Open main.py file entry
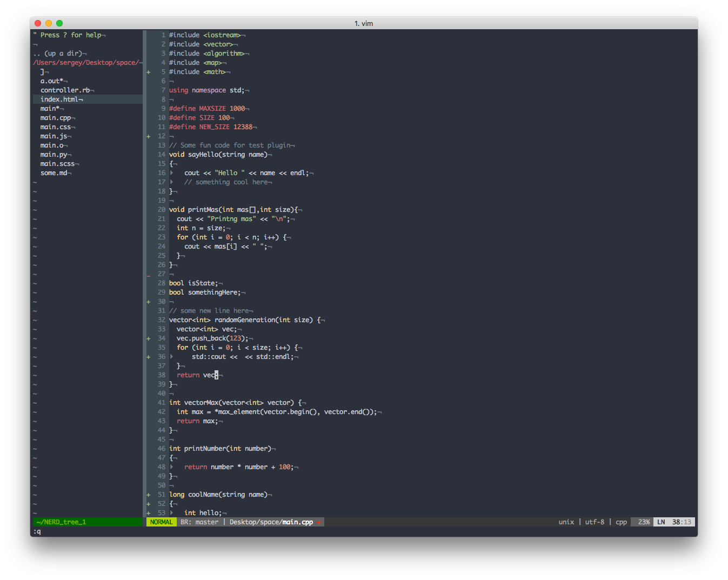This screenshot has width=728, height=580. click(54, 155)
